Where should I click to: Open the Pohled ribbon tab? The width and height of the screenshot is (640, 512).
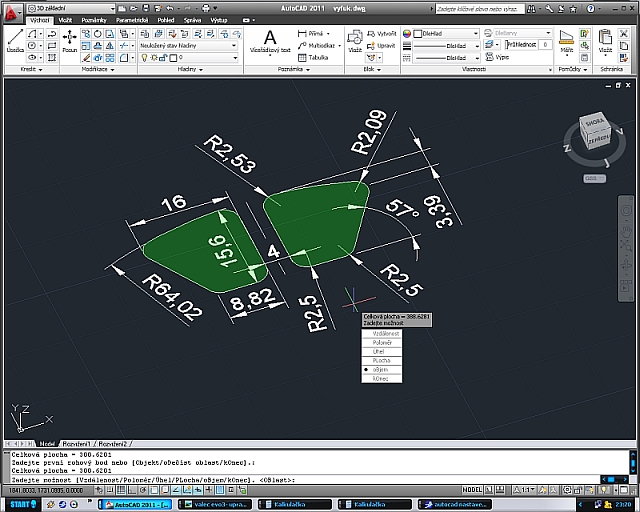click(166, 20)
